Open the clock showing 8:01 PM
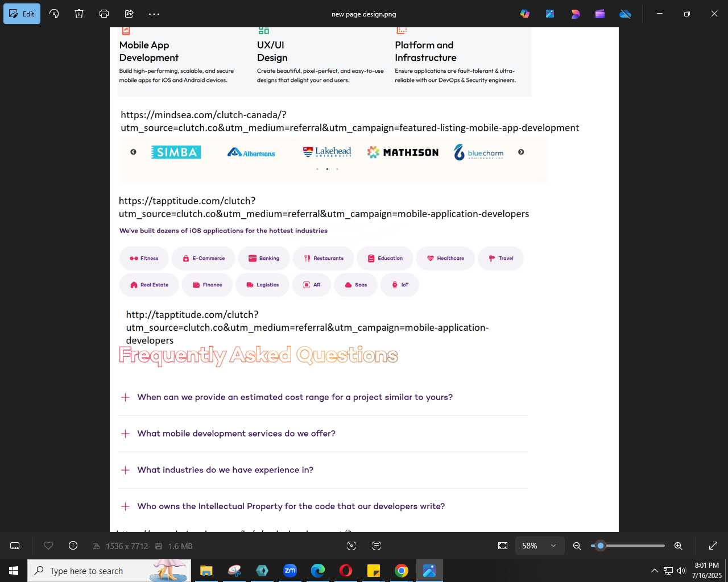The image size is (728, 582). pyautogui.click(x=707, y=571)
